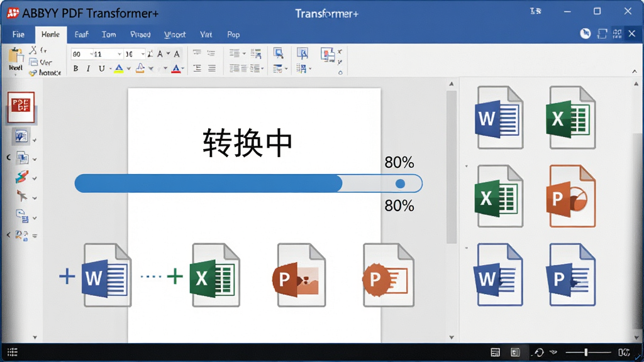The width and height of the screenshot is (644, 362).
Task: Click the find-in-page icon in ribbon
Action: pos(279,53)
